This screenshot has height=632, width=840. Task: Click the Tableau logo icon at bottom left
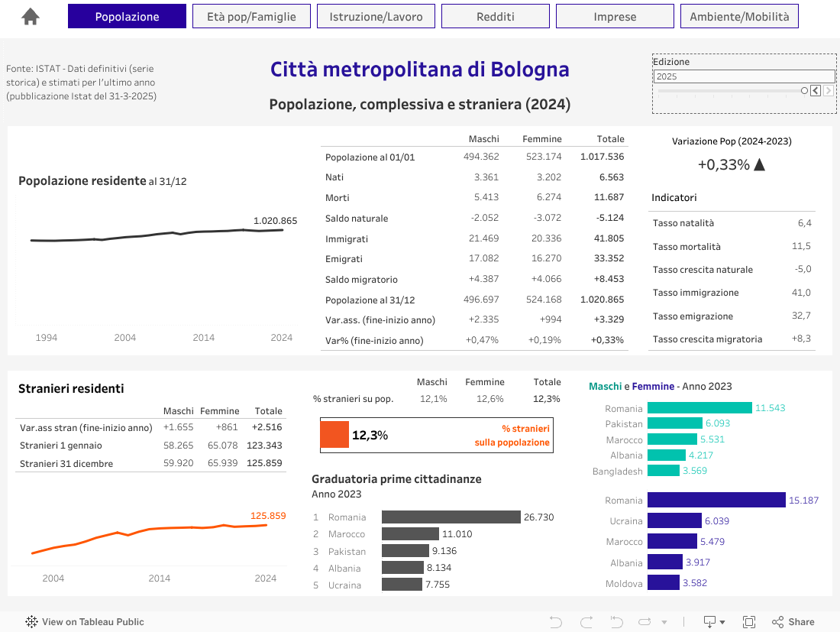click(x=32, y=622)
